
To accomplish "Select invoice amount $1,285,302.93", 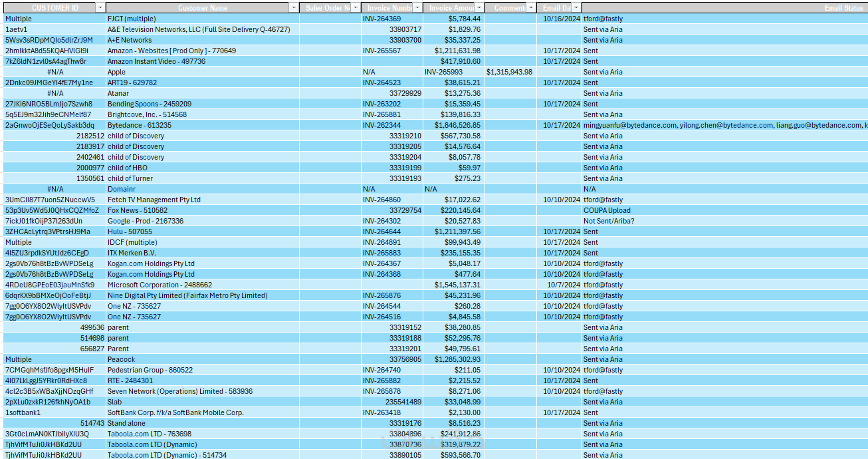I will click(453, 359).
